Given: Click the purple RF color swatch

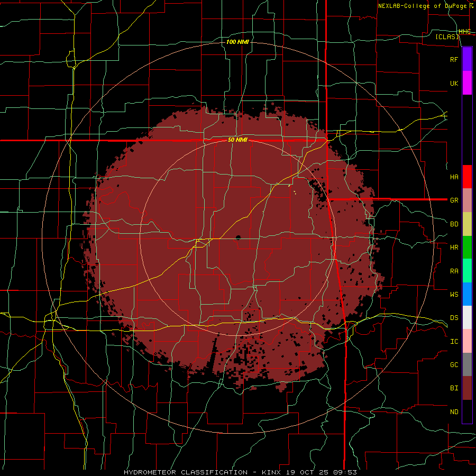Looking at the screenshot, I should pos(467,59).
